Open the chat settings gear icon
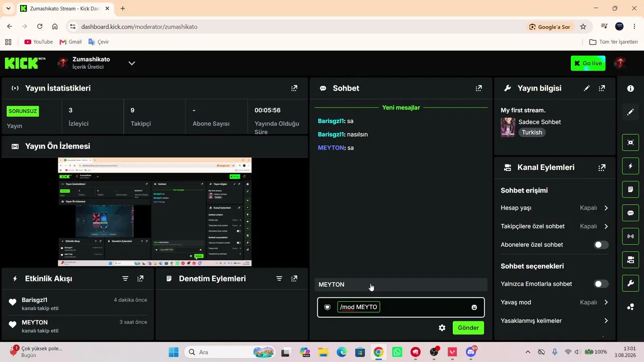Screen dimensions: 644x362 click(x=442, y=328)
